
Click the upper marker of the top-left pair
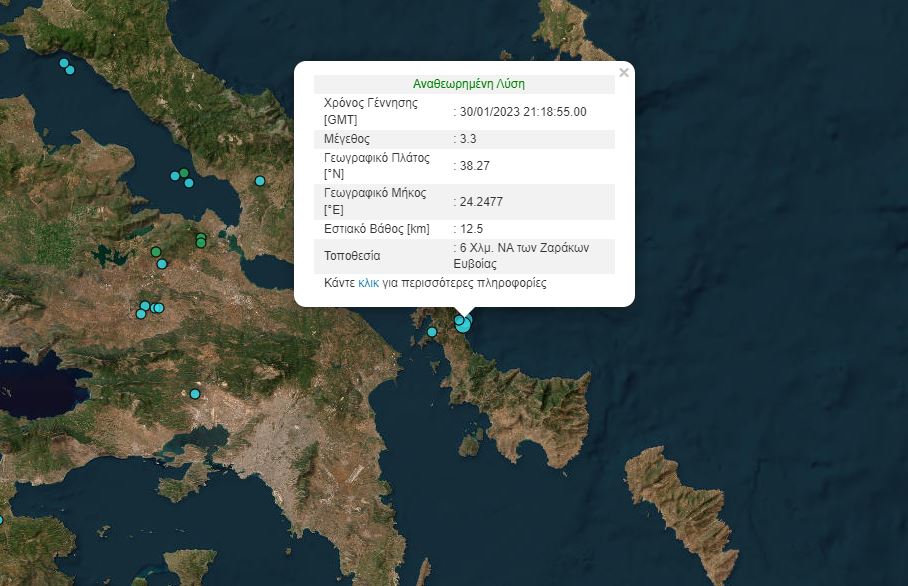coord(65,64)
